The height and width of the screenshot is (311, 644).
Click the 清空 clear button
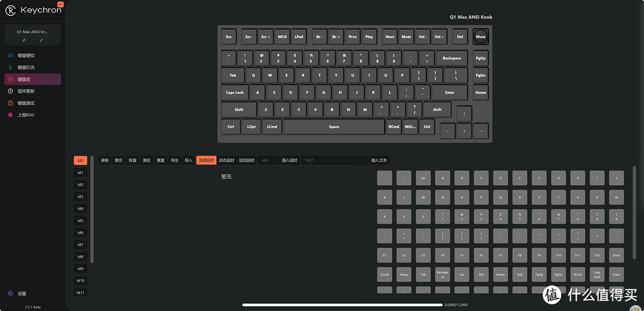(x=147, y=160)
